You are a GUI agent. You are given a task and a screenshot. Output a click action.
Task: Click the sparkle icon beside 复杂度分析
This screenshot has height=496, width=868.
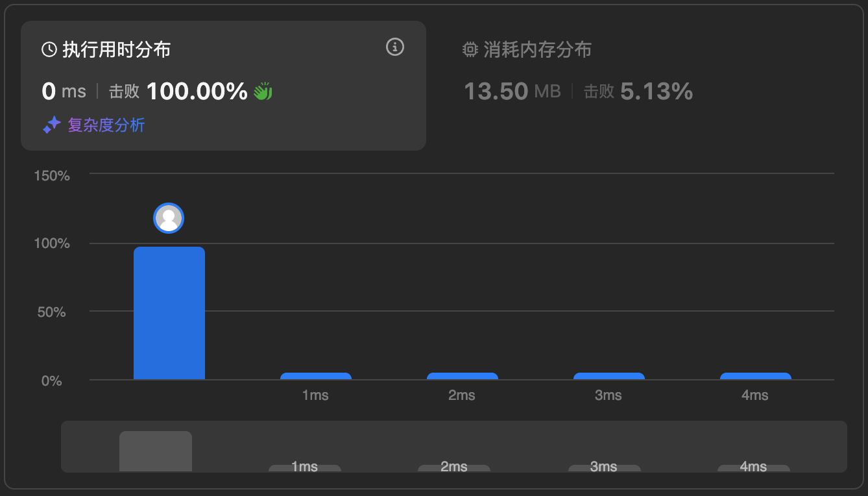(52, 125)
